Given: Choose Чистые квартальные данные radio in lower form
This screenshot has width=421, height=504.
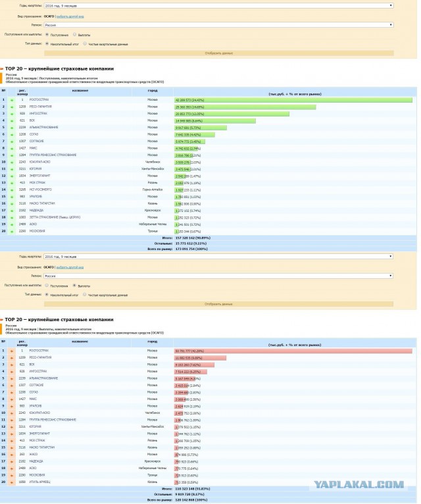Looking at the screenshot, I should 84,294.
